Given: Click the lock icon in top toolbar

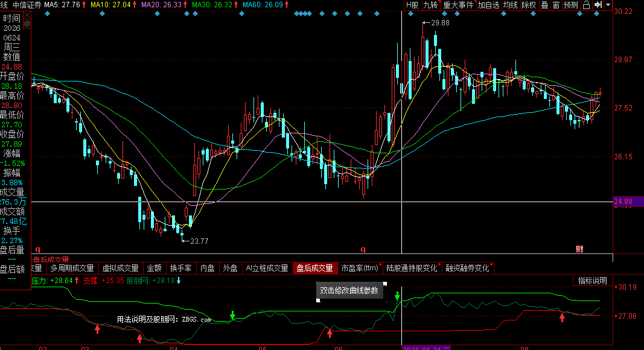Looking at the screenshot, I should tap(587, 5).
